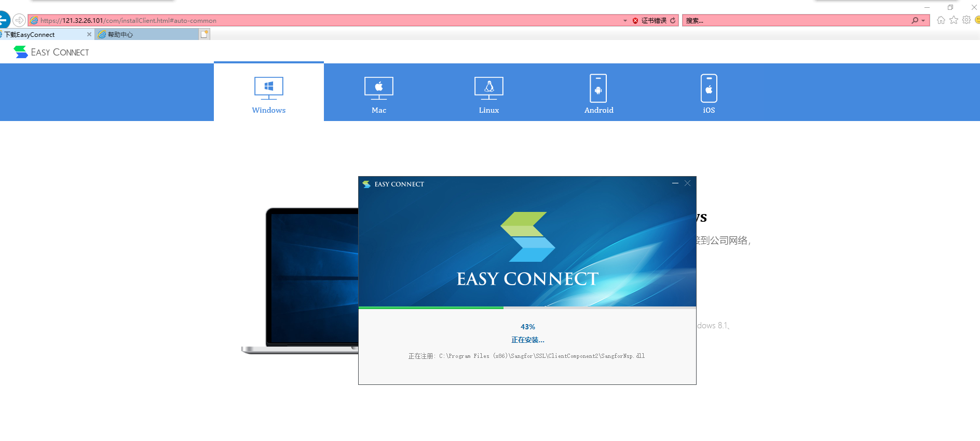Screen dimensions: 980x441
Task: Click the Windows monitor icon
Action: click(x=269, y=88)
